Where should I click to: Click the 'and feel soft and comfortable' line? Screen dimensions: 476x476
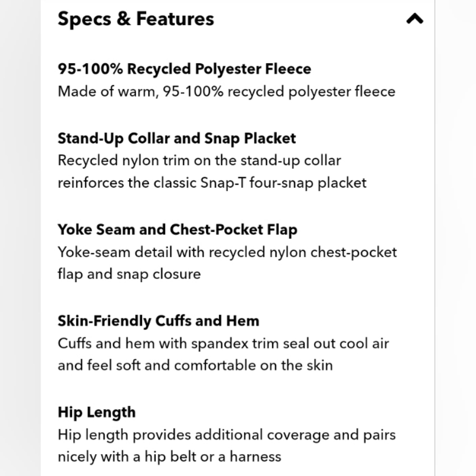[x=195, y=365]
